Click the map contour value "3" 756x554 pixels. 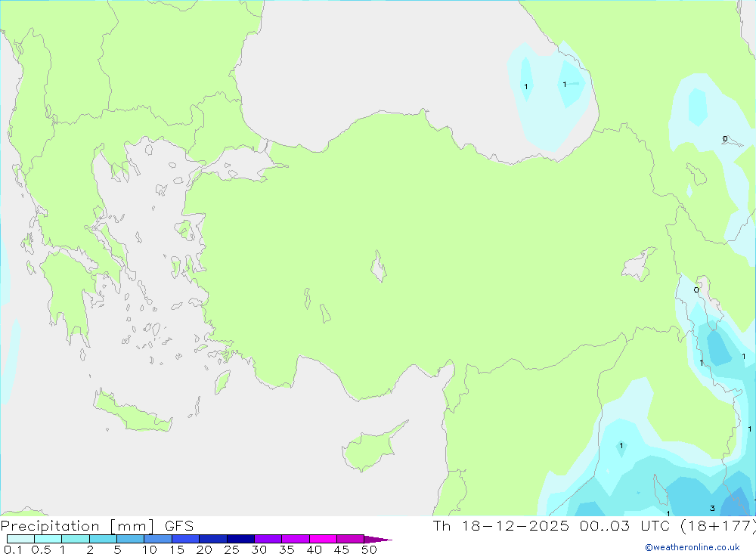712,508
